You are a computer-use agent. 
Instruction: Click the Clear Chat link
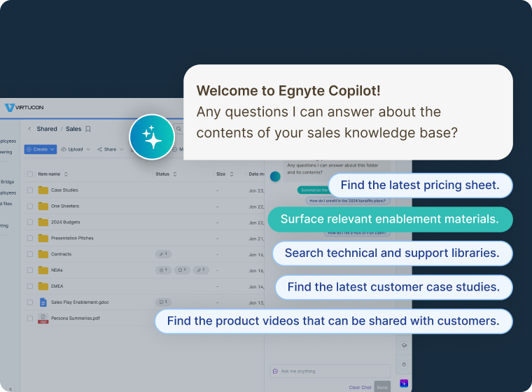[x=360, y=388]
